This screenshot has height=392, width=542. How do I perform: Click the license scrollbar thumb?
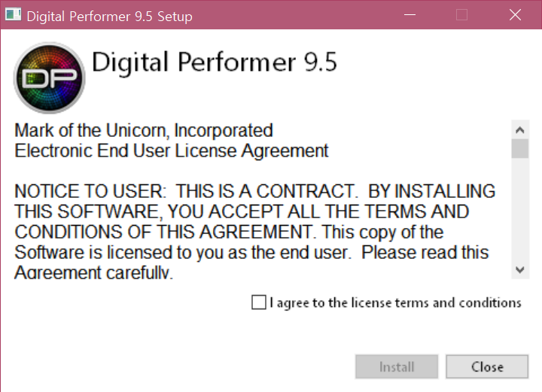520,148
